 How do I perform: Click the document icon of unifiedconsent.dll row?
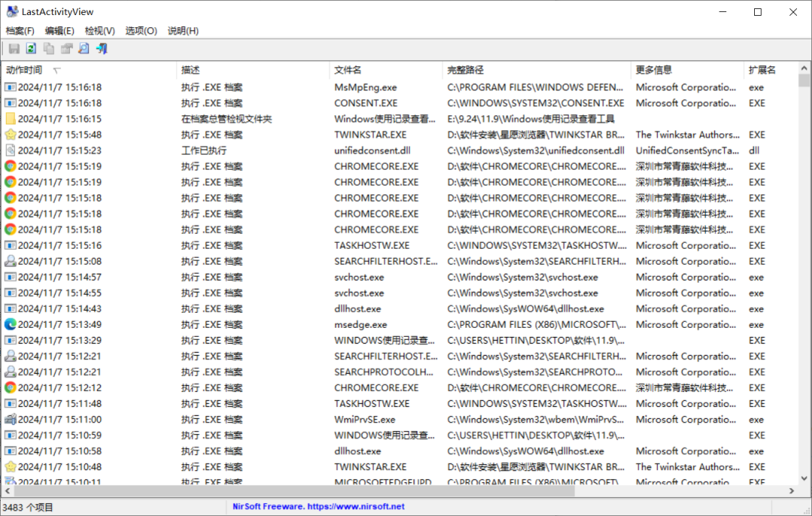(11, 150)
